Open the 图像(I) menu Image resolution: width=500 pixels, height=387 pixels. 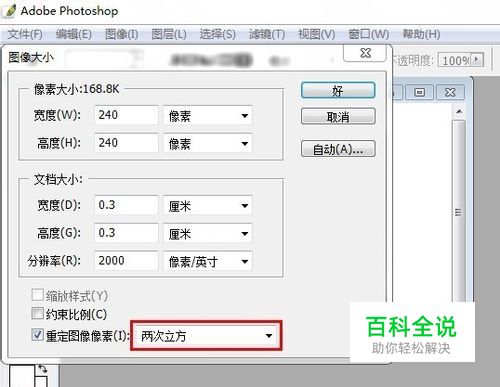click(x=121, y=34)
